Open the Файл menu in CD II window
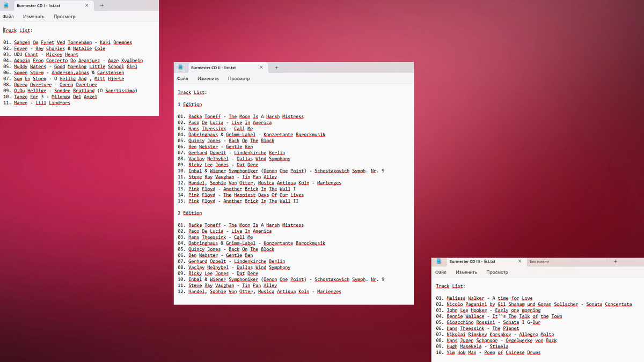644x362 pixels. pos(182,78)
